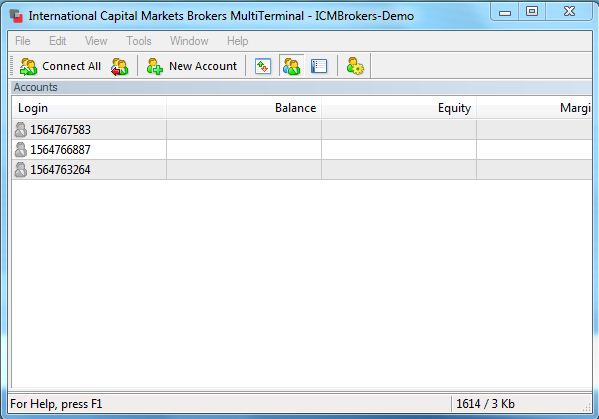Image resolution: width=599 pixels, height=419 pixels.
Task: Click the user icon beside account 1564767583
Action: [x=21, y=129]
